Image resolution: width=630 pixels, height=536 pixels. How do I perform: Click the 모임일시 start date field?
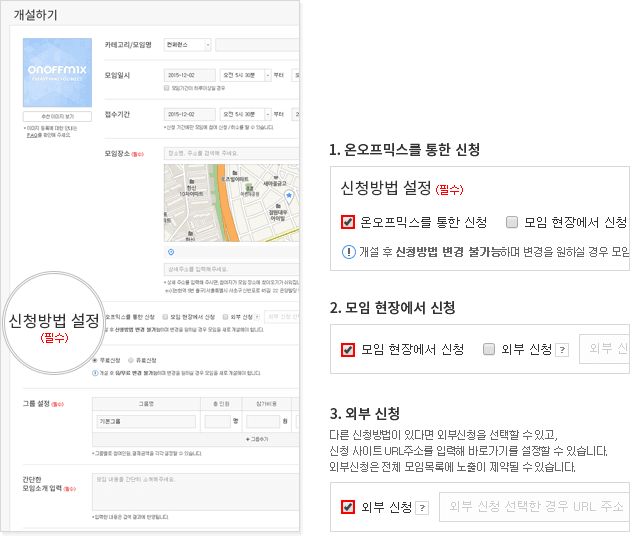pyautogui.click(x=190, y=75)
